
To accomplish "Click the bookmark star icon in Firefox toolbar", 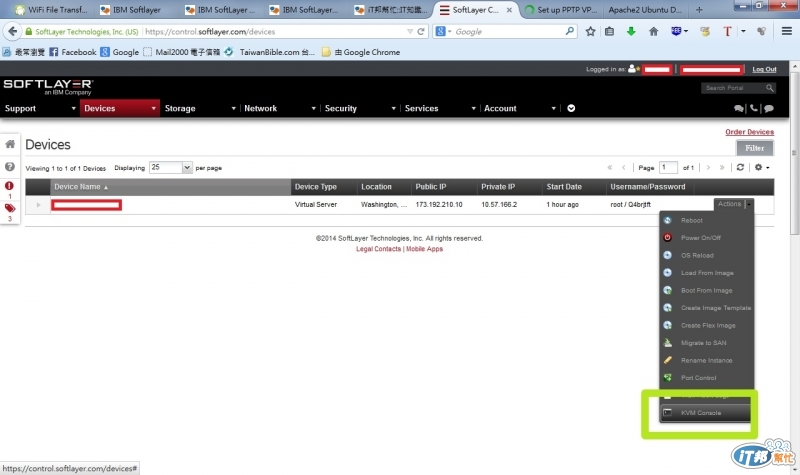I will click(x=590, y=32).
